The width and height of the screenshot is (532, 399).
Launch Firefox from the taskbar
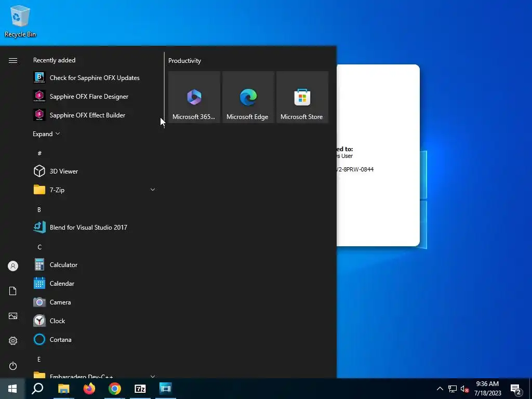click(x=89, y=389)
